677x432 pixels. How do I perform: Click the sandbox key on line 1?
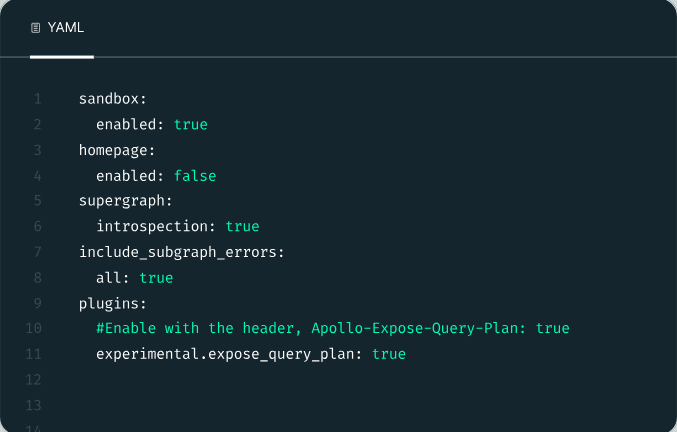click(108, 99)
